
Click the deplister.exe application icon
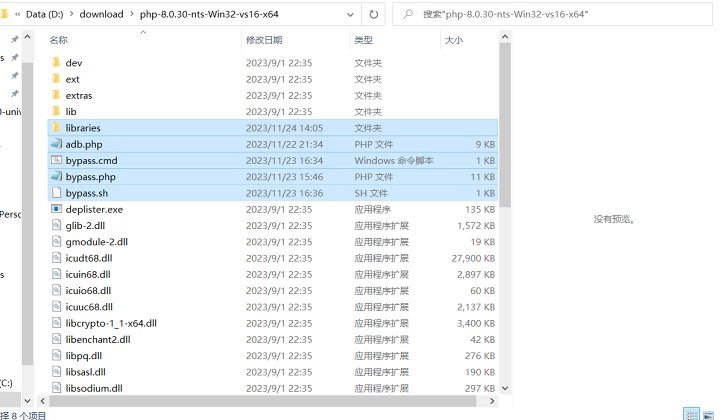tap(56, 209)
